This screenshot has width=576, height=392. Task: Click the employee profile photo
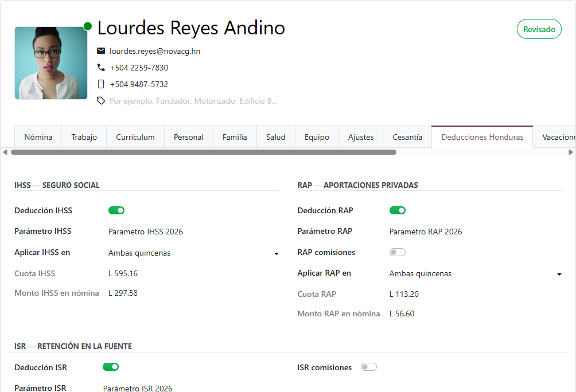tap(51, 63)
